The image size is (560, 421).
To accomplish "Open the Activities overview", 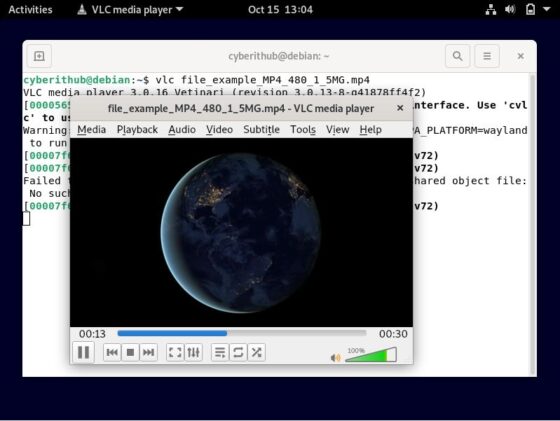I will 30,9.
